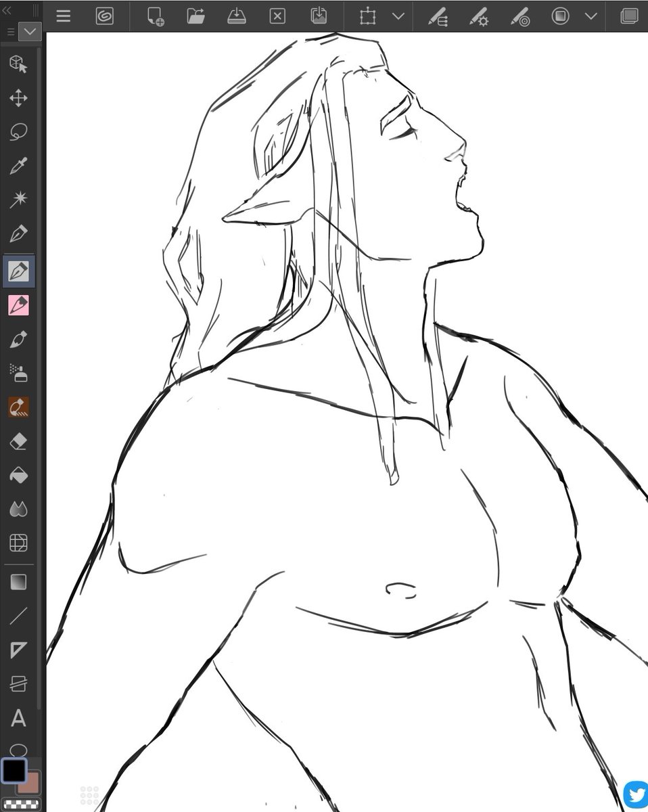
Task: Select the Brush tool
Action: click(18, 339)
